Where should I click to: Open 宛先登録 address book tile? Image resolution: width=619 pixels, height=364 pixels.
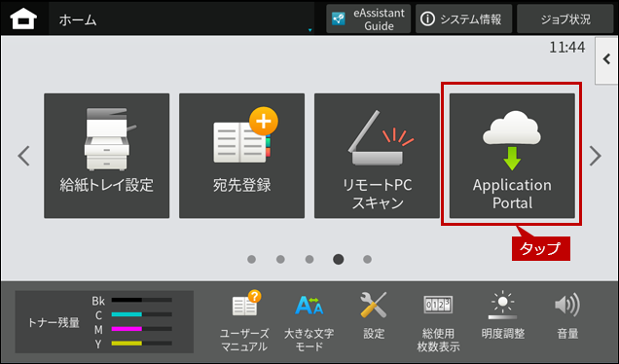(x=241, y=156)
